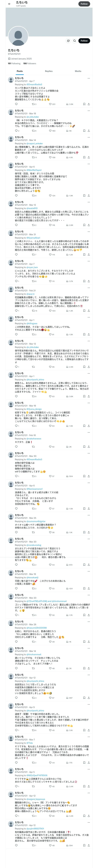
Task: View analytics of the @iwata910 reply
Action: [67, 225]
